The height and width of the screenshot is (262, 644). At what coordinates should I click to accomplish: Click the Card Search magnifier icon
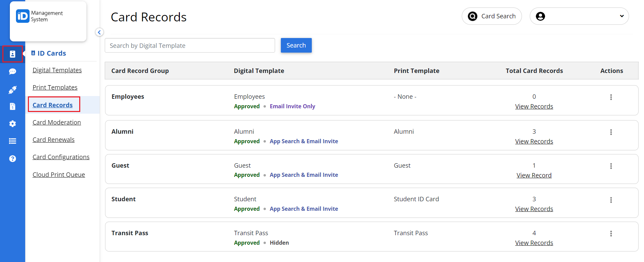473,16
